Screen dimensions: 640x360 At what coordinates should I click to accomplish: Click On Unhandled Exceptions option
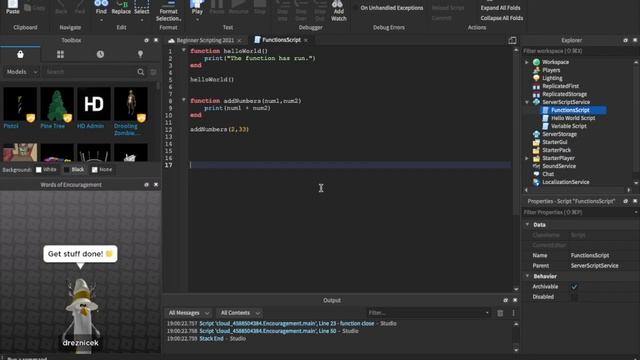click(391, 8)
